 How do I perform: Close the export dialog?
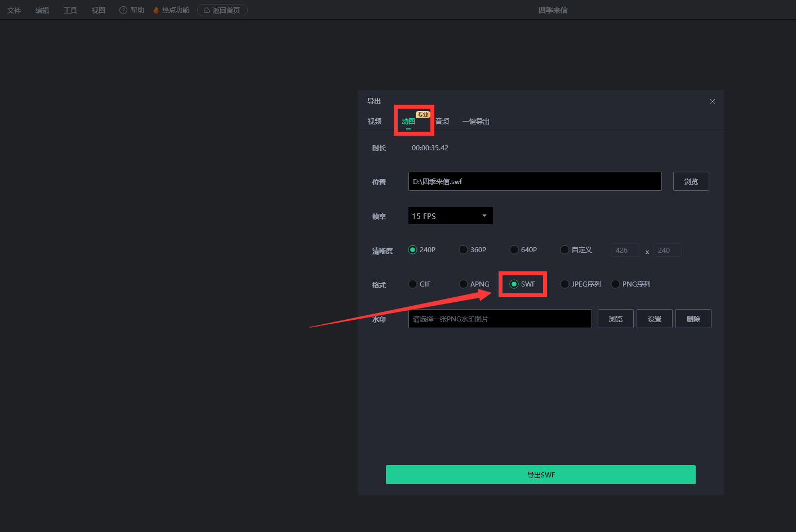coord(712,101)
